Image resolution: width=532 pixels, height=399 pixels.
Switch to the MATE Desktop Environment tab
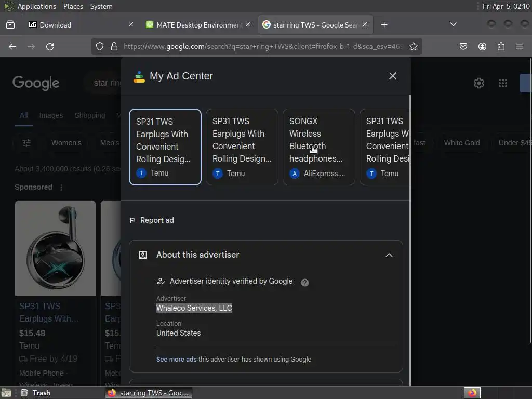(198, 25)
